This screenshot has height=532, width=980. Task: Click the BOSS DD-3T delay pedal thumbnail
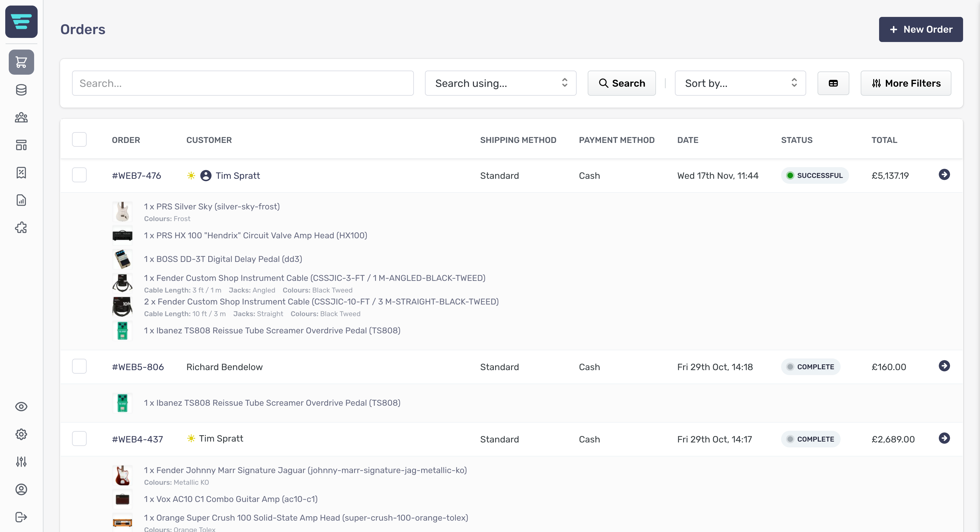123,259
